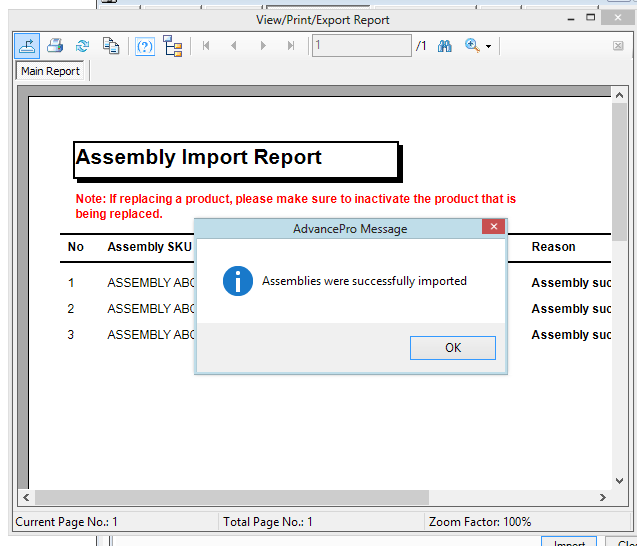
Task: Refresh the report
Action: point(83,46)
